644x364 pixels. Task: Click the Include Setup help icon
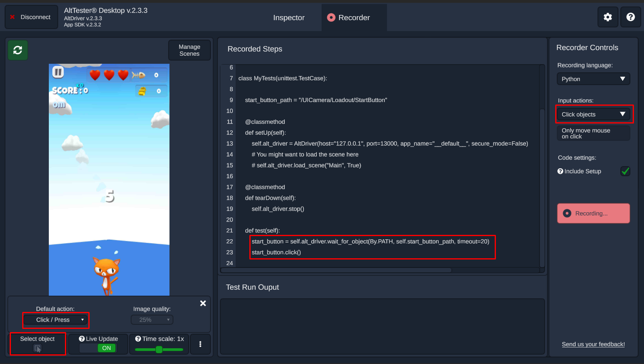tap(560, 171)
